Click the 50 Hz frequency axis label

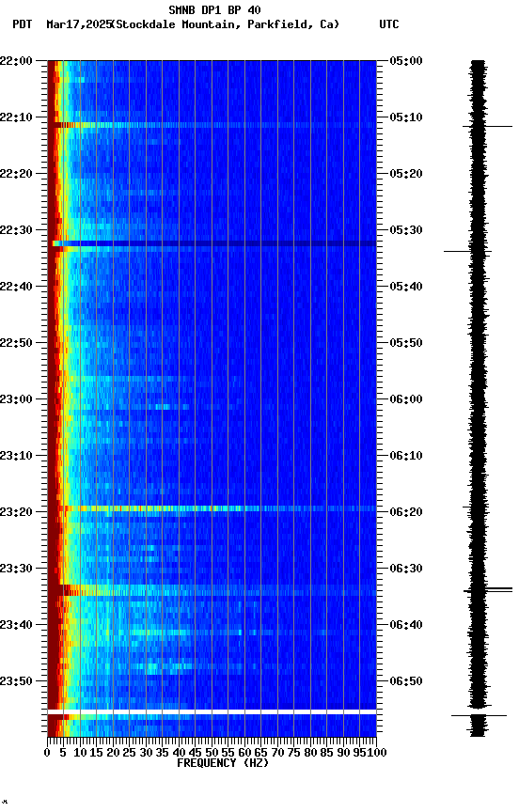tap(212, 753)
